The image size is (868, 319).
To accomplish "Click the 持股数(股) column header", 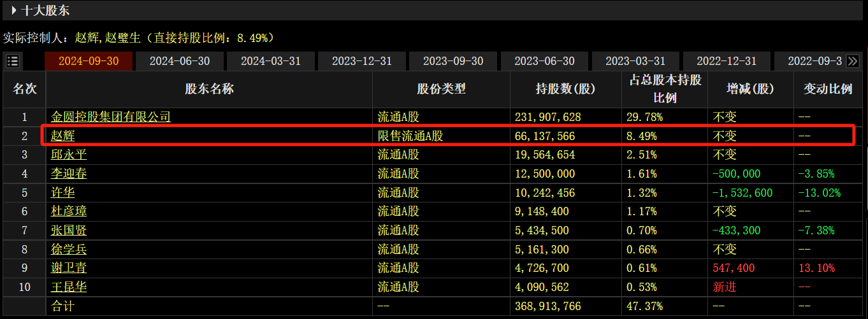I will [x=565, y=89].
